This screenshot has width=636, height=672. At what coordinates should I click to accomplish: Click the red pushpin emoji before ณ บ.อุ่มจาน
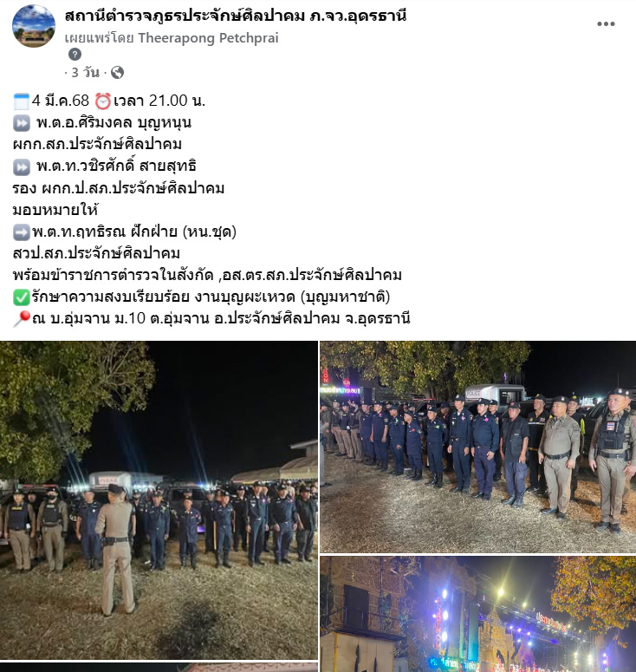22,319
